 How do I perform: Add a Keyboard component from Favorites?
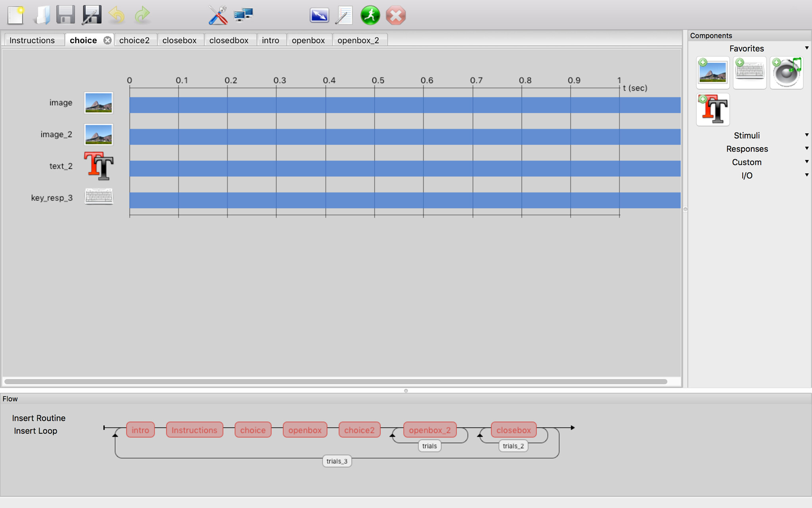[x=749, y=73]
